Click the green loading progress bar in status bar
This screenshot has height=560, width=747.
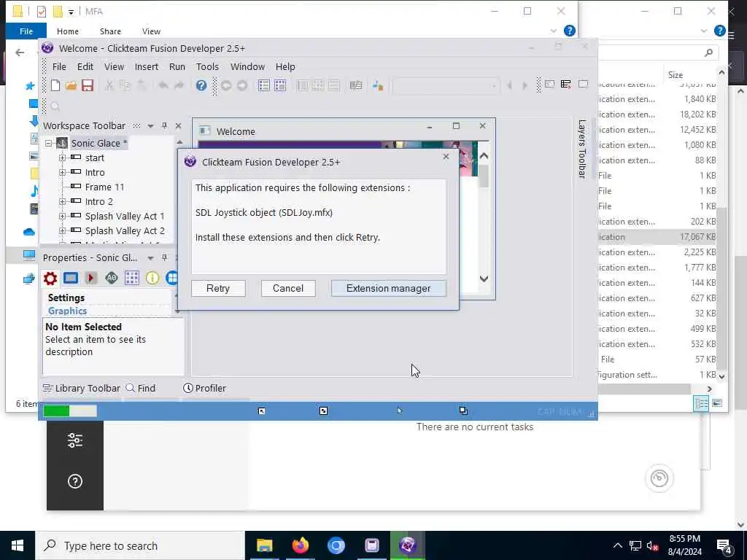pos(69,411)
